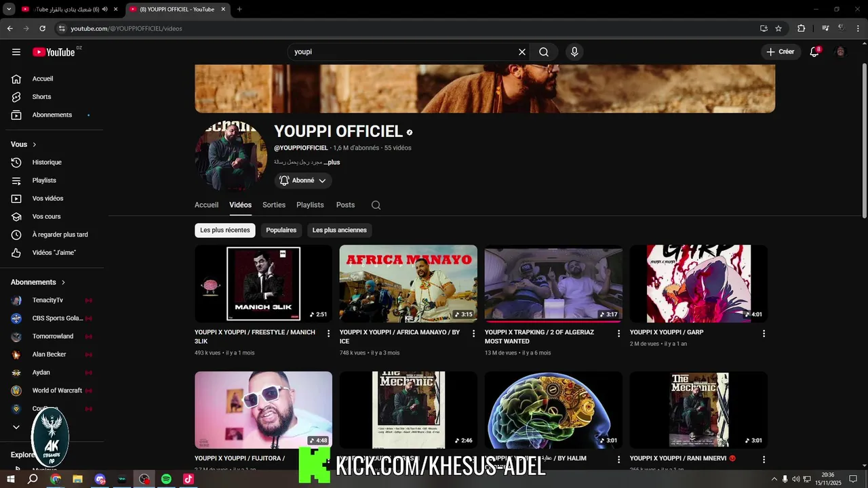Open YOUPPI OFFICIEL channel avatar
The width and height of the screenshot is (868, 488).
coord(231,157)
